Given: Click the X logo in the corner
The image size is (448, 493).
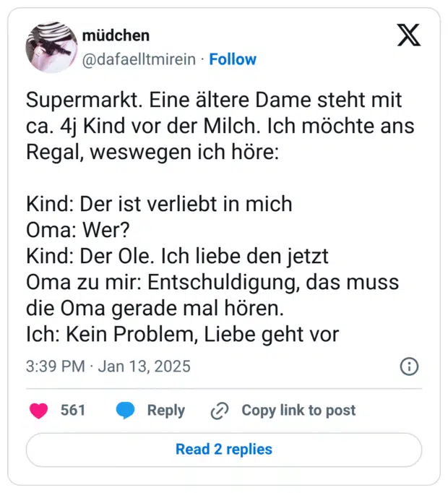Looking at the screenshot, I should (x=408, y=35).
